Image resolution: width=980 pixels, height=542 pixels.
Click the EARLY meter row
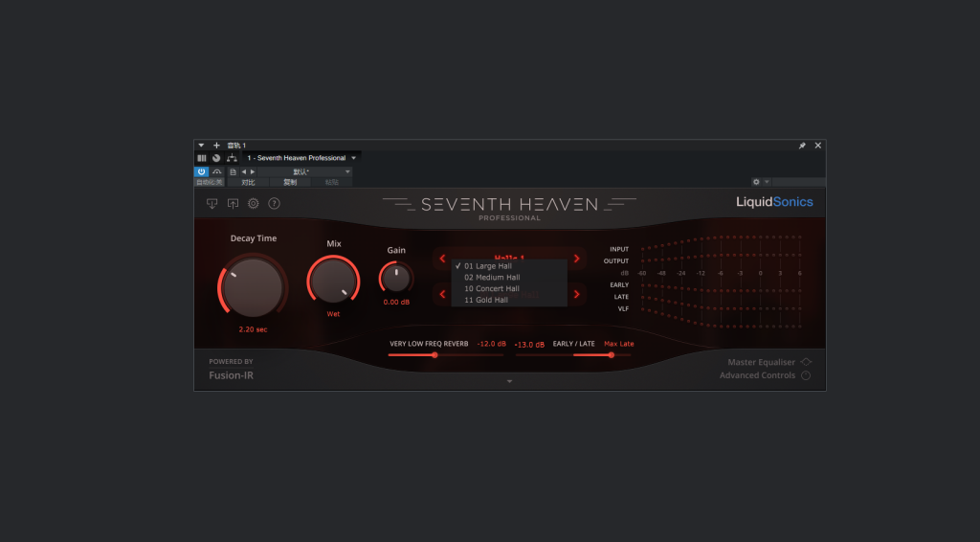click(705, 285)
